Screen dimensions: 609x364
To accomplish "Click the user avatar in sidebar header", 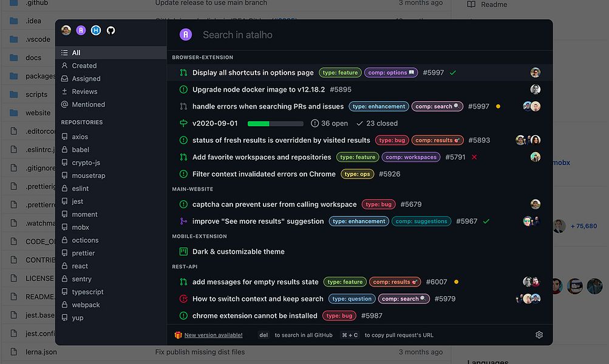I will tap(66, 30).
